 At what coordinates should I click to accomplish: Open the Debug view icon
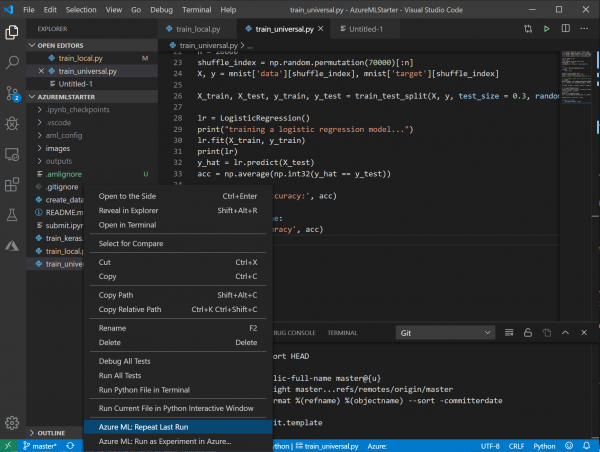pyautogui.click(x=13, y=123)
